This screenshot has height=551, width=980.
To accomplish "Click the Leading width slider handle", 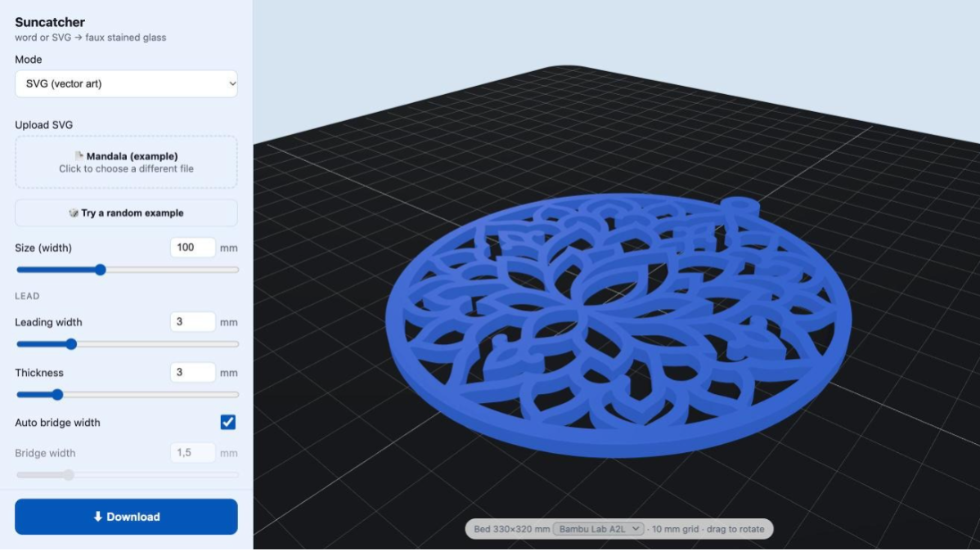I will coord(71,344).
